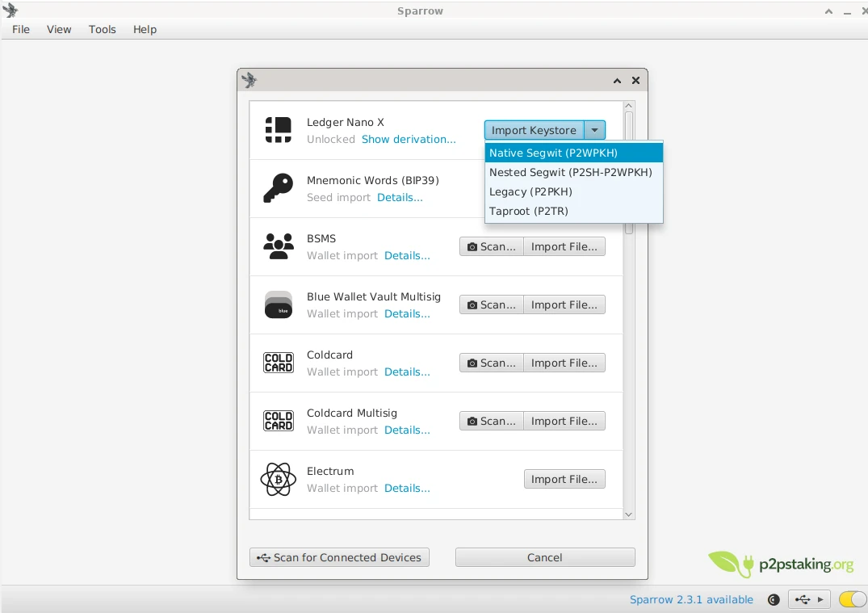The height and width of the screenshot is (613, 868).
Task: Toggle dark mode with the moon icon
Action: point(773,599)
